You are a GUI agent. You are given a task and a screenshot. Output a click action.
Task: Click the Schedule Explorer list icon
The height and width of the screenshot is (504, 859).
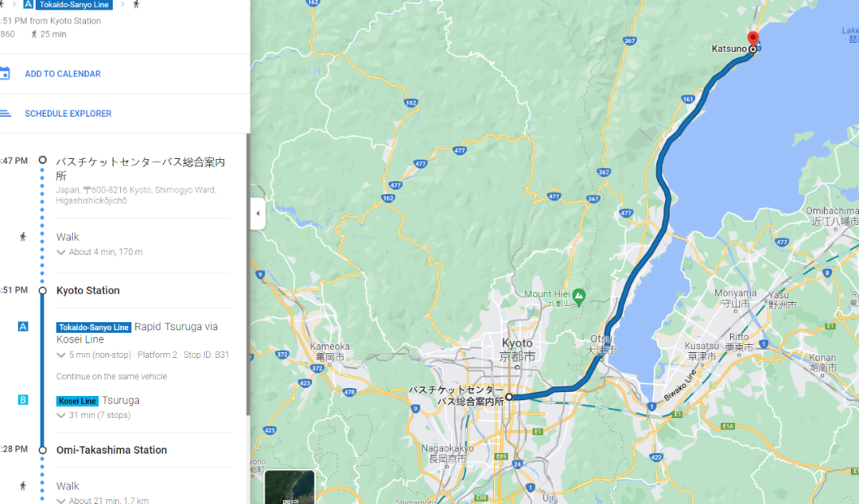click(5, 114)
